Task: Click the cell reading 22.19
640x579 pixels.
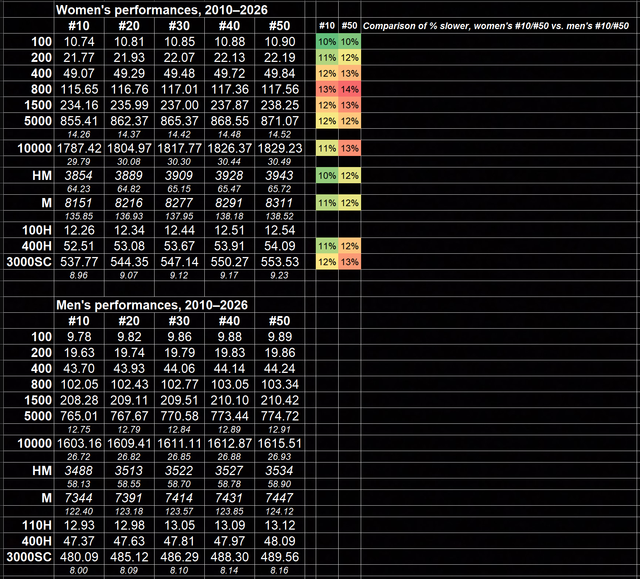Action: [280, 58]
